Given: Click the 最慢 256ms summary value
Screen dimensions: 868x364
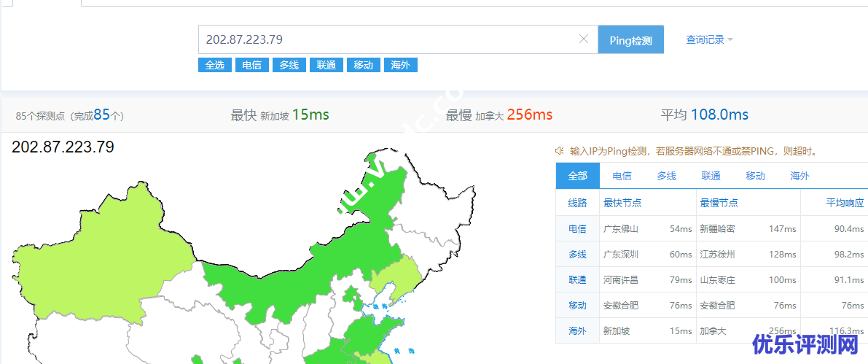Looking at the screenshot, I should 530,115.
